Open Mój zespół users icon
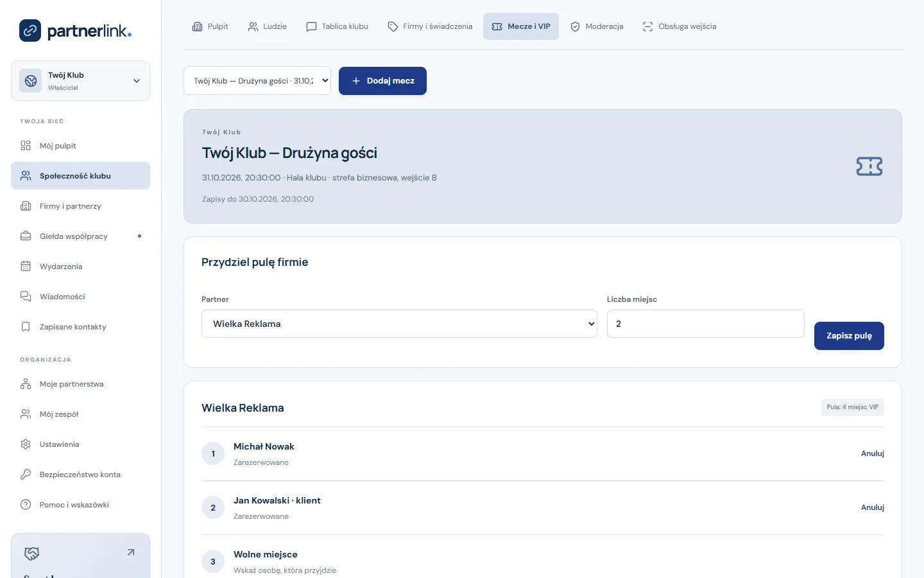924x578 pixels. pos(26,414)
